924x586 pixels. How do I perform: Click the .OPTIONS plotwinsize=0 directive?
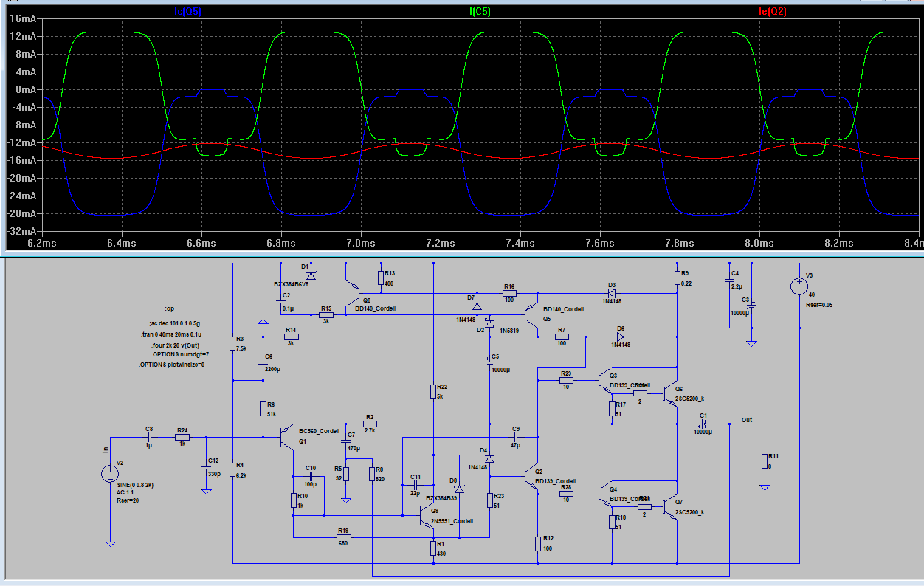point(171,365)
